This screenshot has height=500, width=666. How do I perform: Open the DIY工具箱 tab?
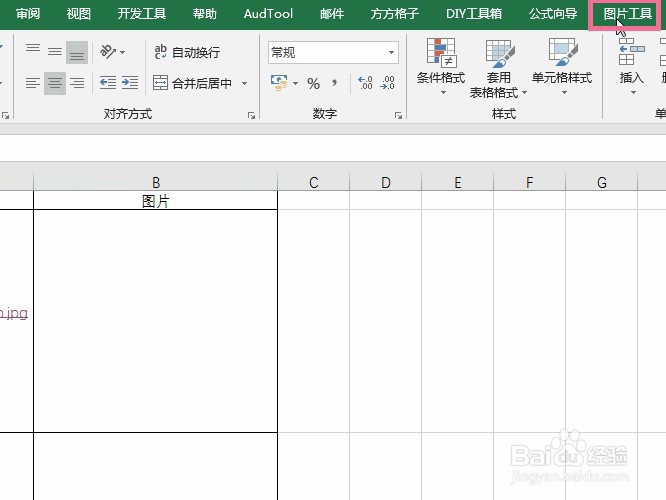point(474,14)
